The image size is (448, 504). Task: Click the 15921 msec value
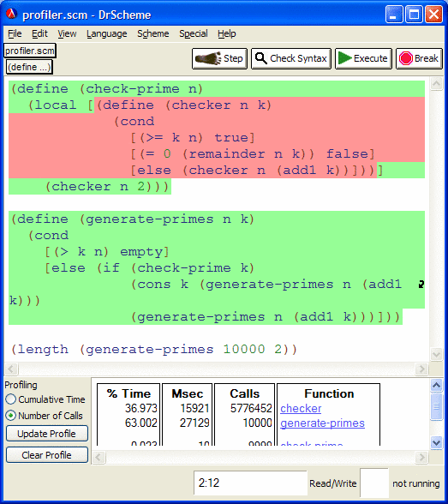click(194, 409)
